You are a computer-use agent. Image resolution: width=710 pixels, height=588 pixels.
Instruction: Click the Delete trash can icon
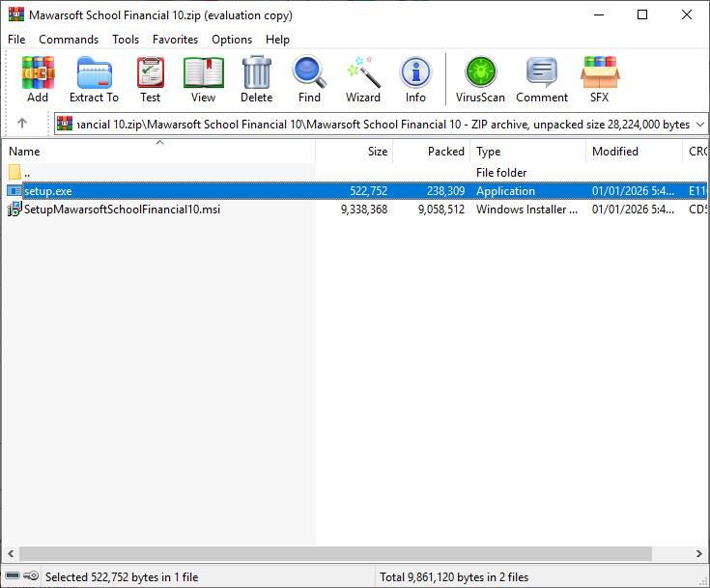(x=256, y=79)
